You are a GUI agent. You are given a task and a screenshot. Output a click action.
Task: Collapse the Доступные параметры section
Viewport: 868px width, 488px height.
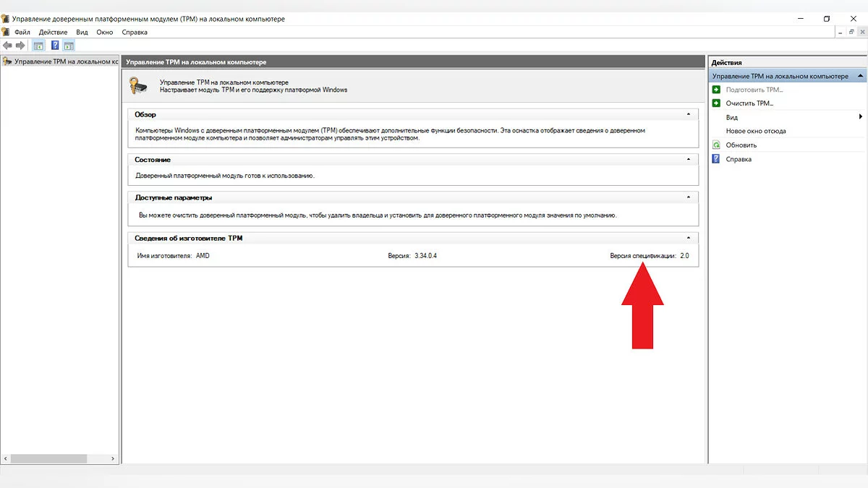(x=689, y=197)
